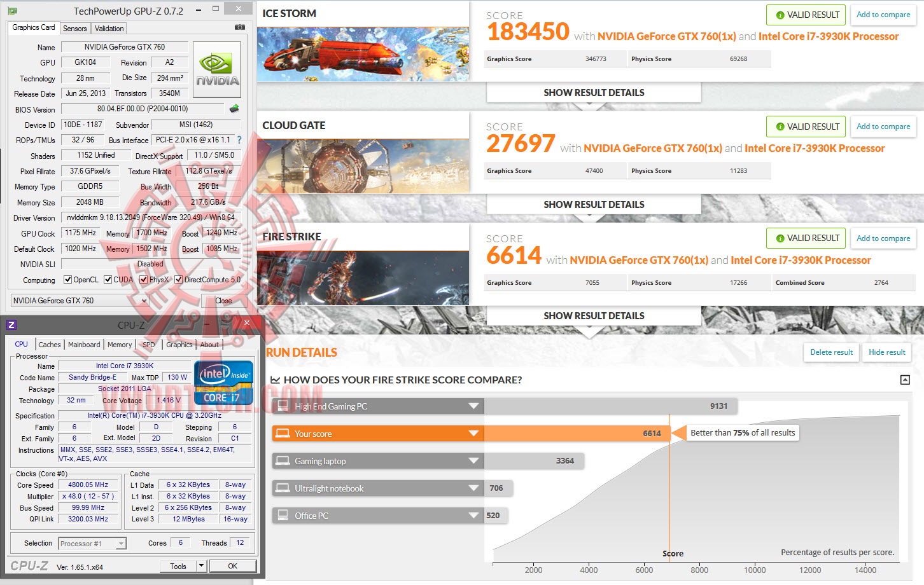The image size is (924, 585).
Task: Collapse the Fire Strike comparison section icon
Action: pyautogui.click(x=905, y=380)
